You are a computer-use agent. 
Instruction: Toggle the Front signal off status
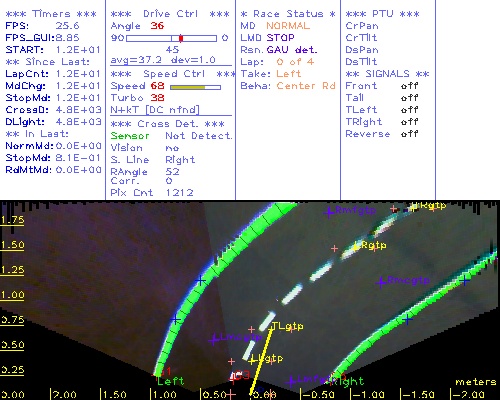click(409, 86)
